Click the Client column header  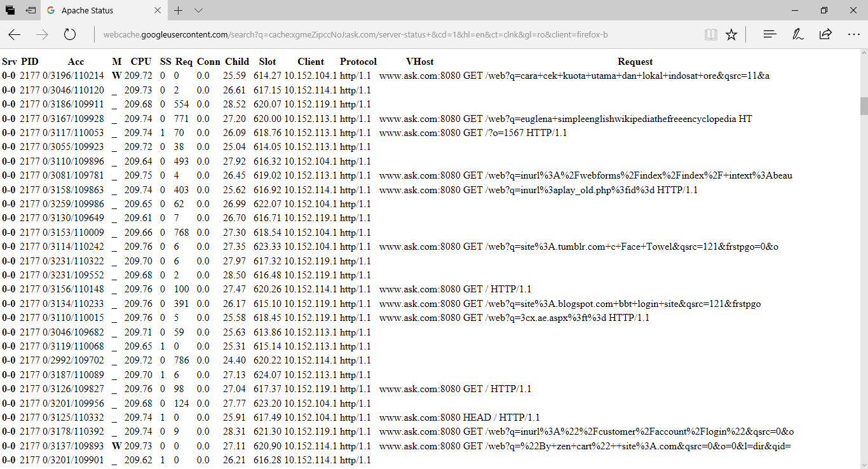311,62
